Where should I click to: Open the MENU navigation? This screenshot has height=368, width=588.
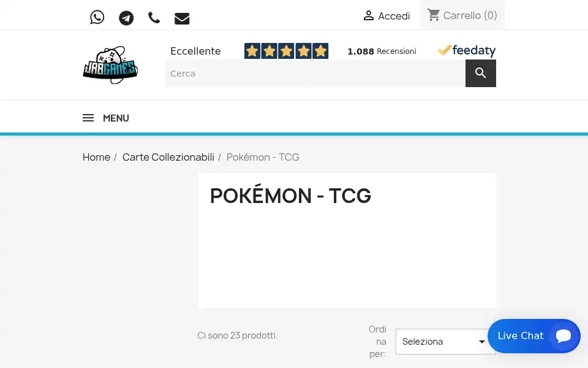pyautogui.click(x=116, y=118)
